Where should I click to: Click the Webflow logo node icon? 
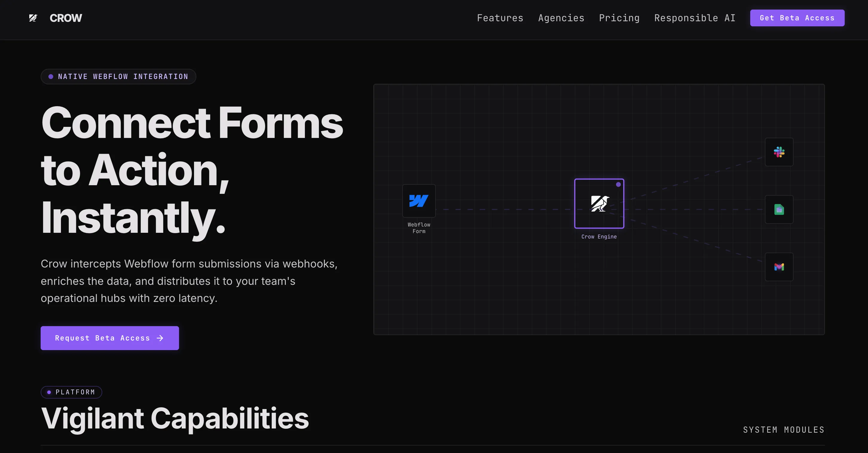(419, 201)
